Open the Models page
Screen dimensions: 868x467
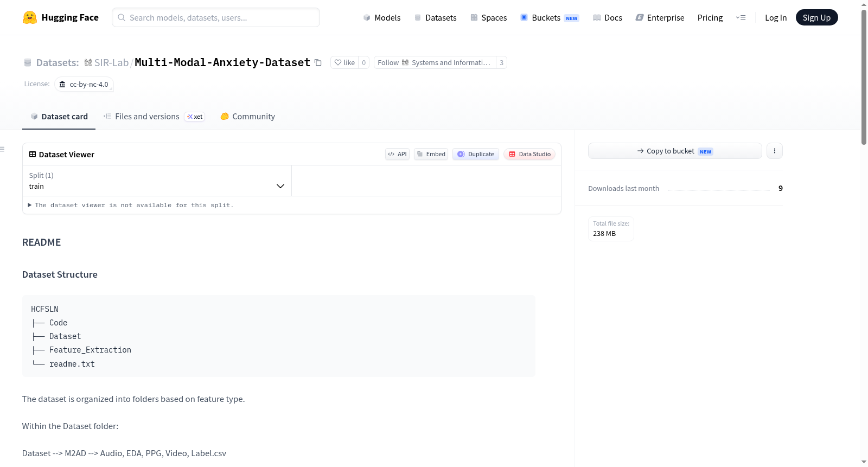coord(382,17)
